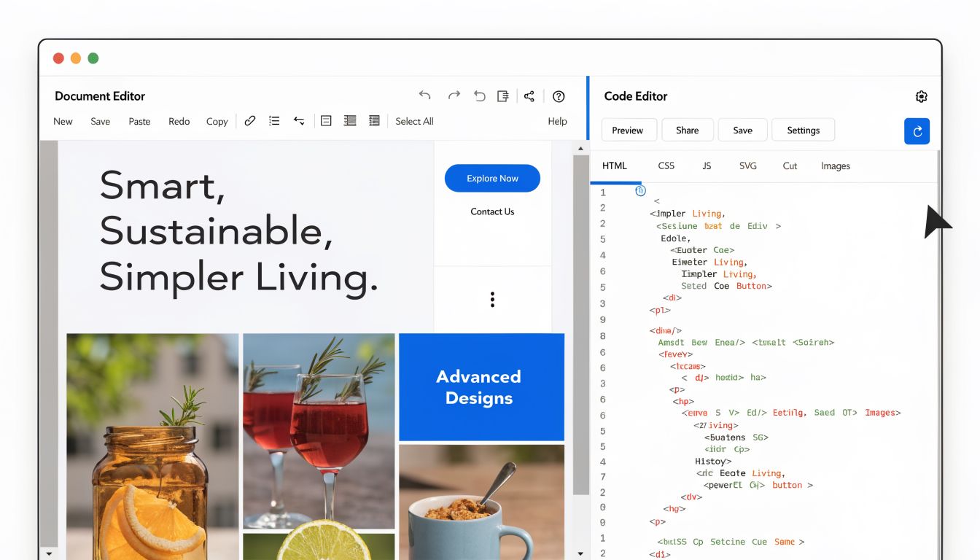Click the info icon next to code line 1
The image size is (980, 560).
coord(640,191)
